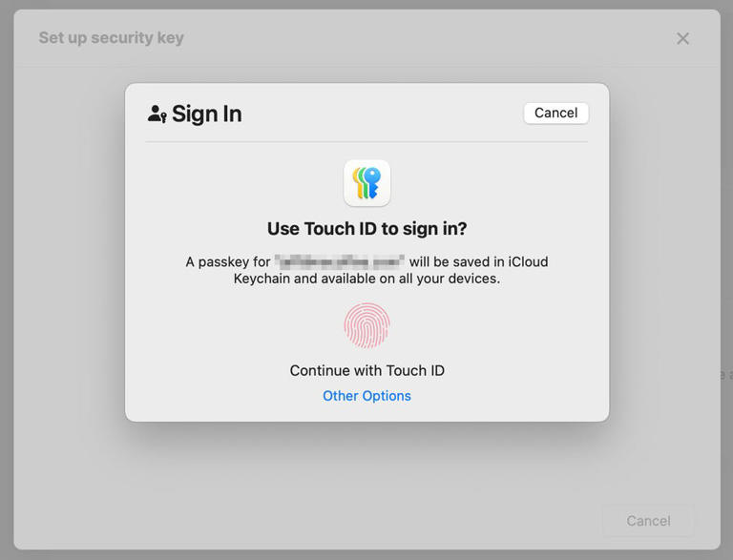Image resolution: width=733 pixels, height=560 pixels.
Task: Open Other Options for signing in
Action: pyautogui.click(x=366, y=396)
